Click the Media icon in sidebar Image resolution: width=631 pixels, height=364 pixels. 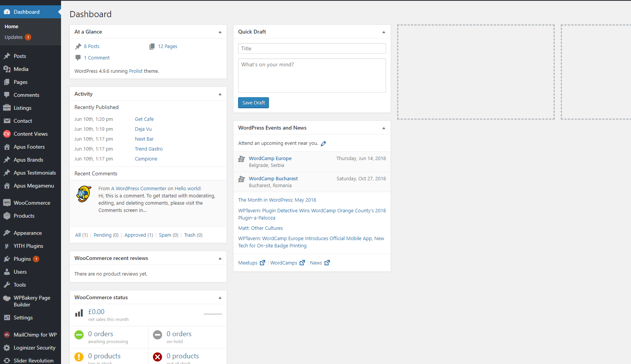click(7, 69)
